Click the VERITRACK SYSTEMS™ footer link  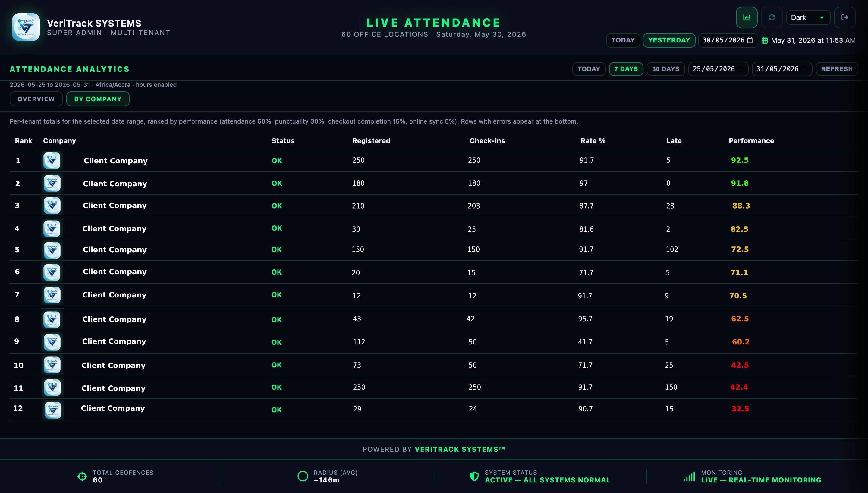point(460,449)
